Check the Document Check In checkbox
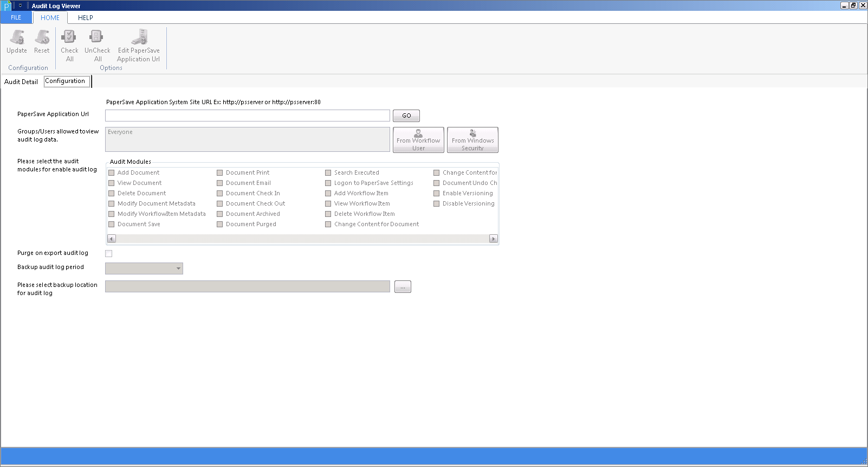The height and width of the screenshot is (467, 868). pos(220,193)
